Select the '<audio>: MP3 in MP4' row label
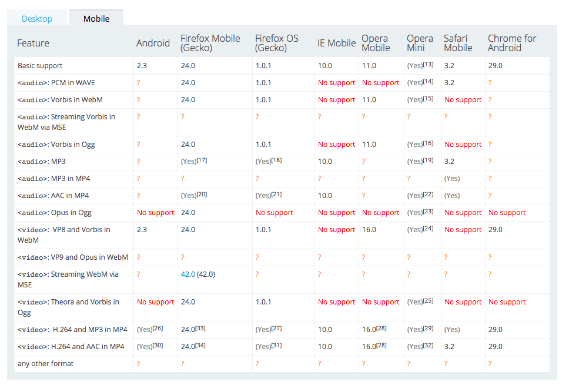The image size is (569, 392). [53, 179]
